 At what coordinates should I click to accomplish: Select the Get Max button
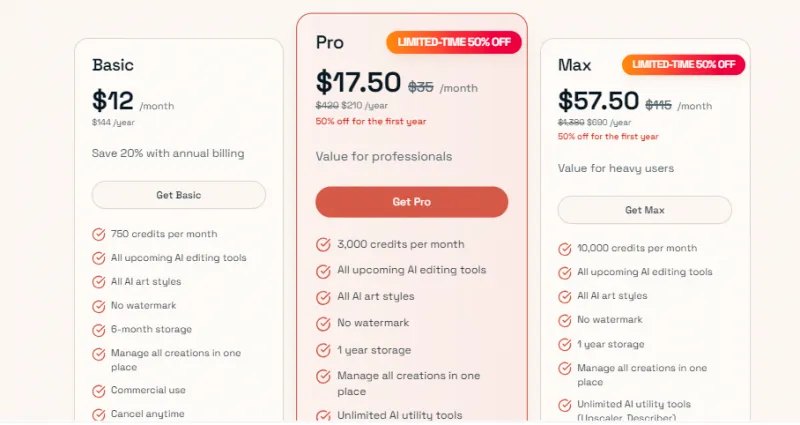(x=644, y=210)
